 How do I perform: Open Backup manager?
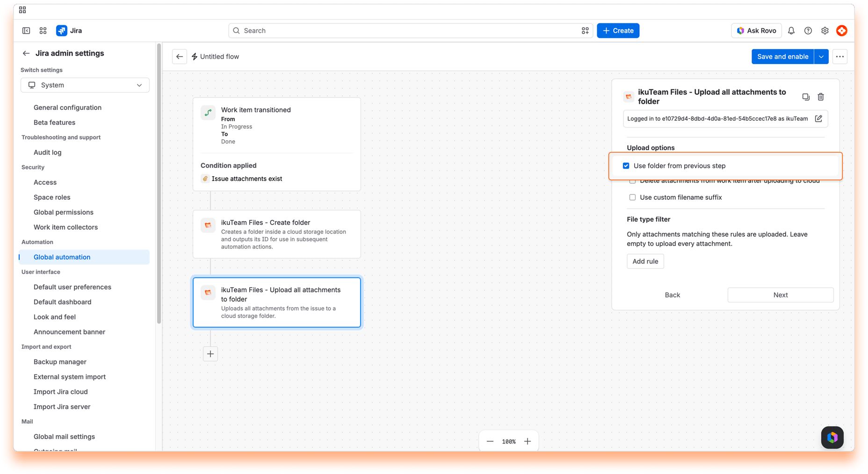pyautogui.click(x=60, y=362)
